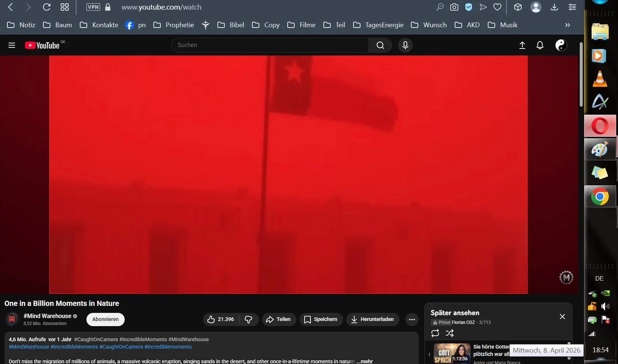View site security lock info
This screenshot has width=618, height=364.
tap(108, 7)
